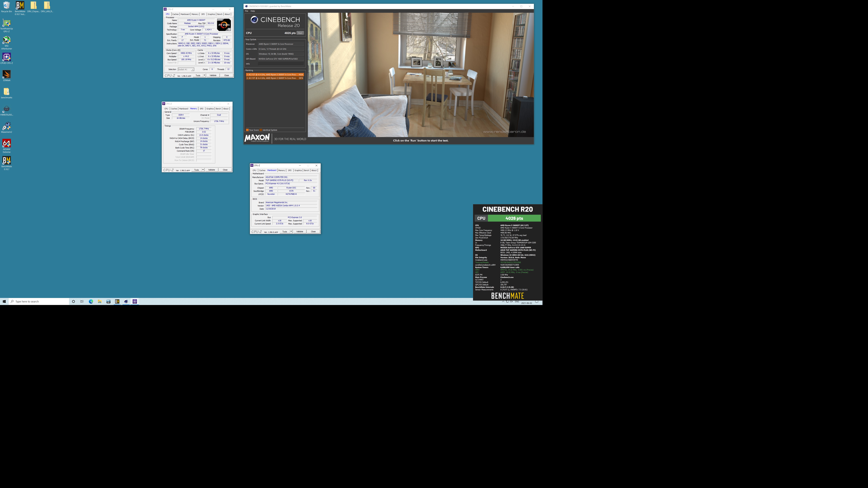Launch Maxxmem2 desktop shortcut
Screen dimensions: 868x488
tap(6, 127)
